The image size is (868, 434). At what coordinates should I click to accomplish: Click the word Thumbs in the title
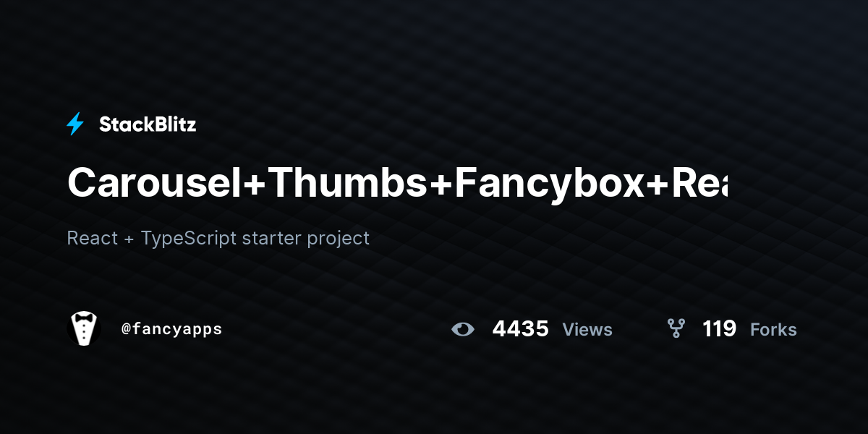coord(349,183)
